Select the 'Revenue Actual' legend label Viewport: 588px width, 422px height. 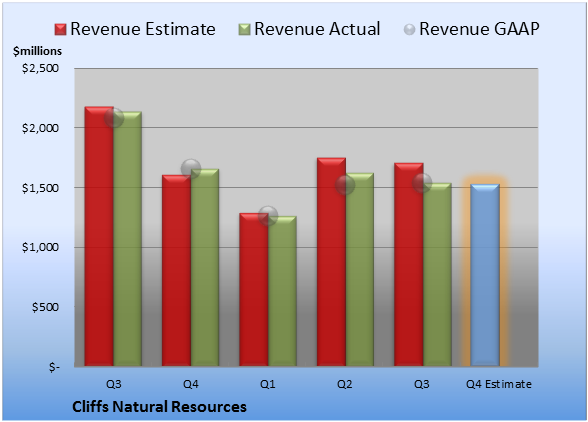(x=317, y=29)
